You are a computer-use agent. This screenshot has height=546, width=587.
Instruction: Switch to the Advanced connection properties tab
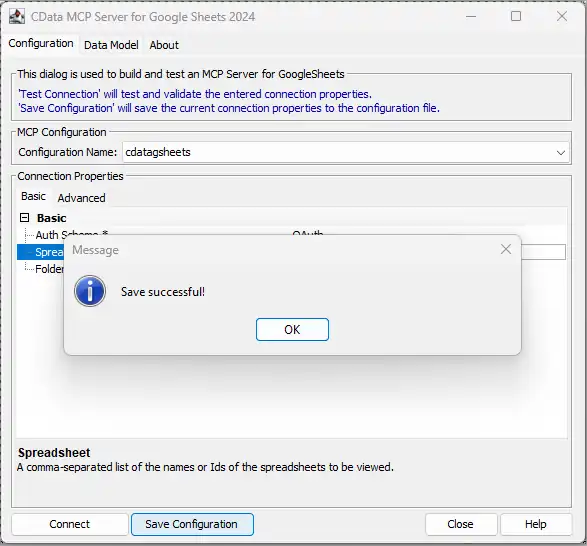81,198
